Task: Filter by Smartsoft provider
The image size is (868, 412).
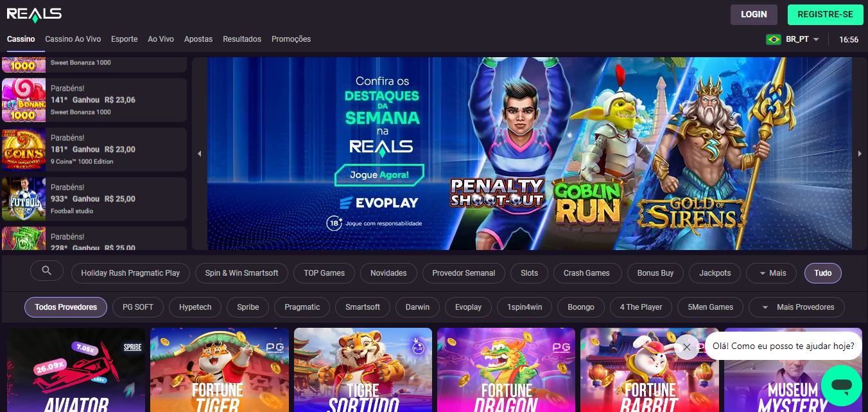Action: [x=363, y=307]
